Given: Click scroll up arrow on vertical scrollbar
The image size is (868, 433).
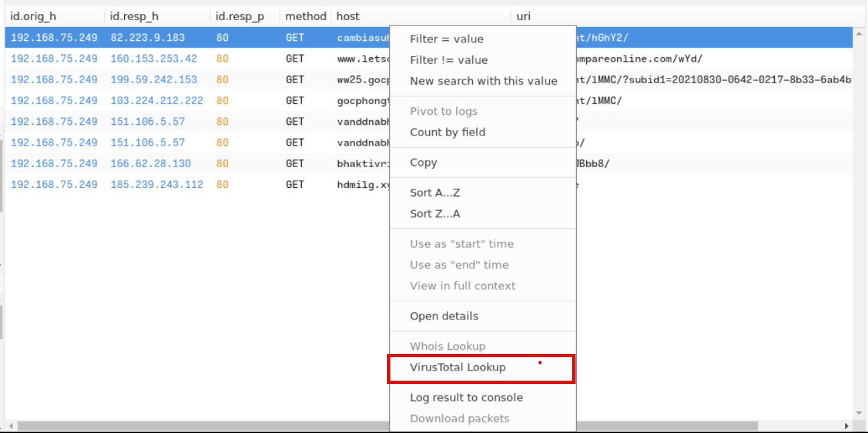Looking at the screenshot, I should click(859, 33).
